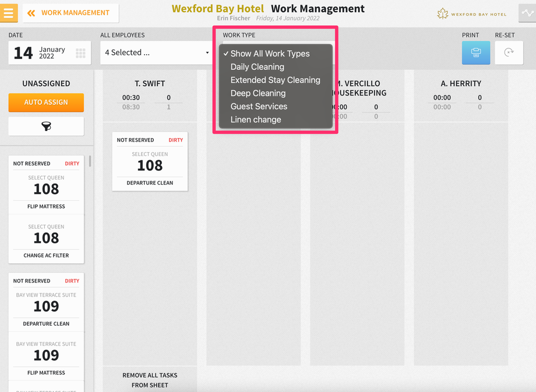Open the calendar grid date picker icon
Viewport: 536px width, 392px height.
(80, 53)
